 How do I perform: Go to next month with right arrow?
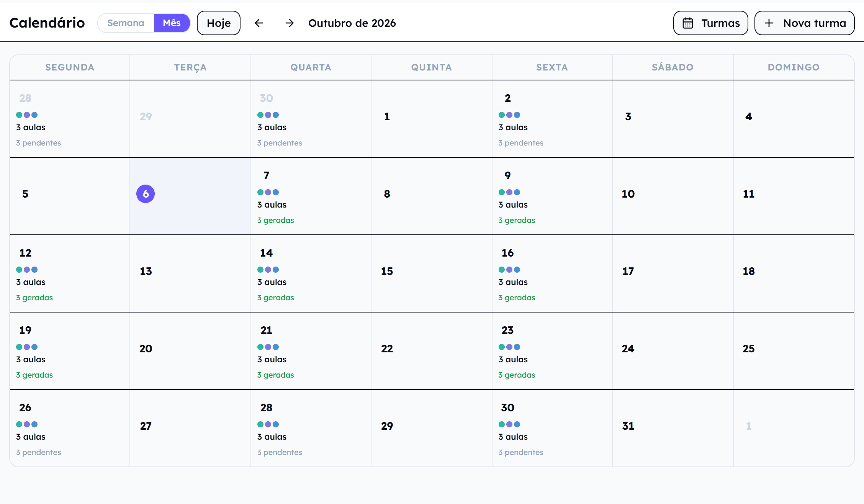pyautogui.click(x=290, y=23)
